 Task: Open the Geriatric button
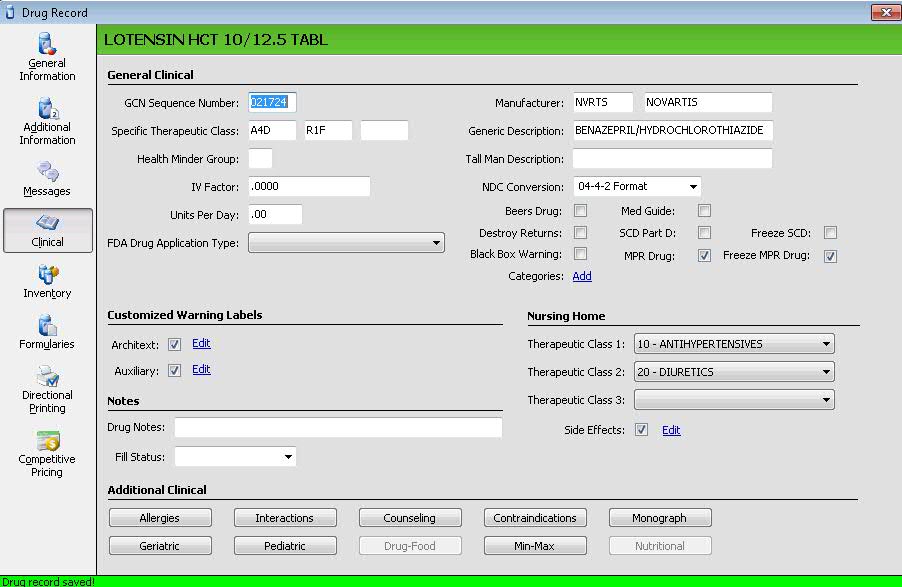point(160,546)
